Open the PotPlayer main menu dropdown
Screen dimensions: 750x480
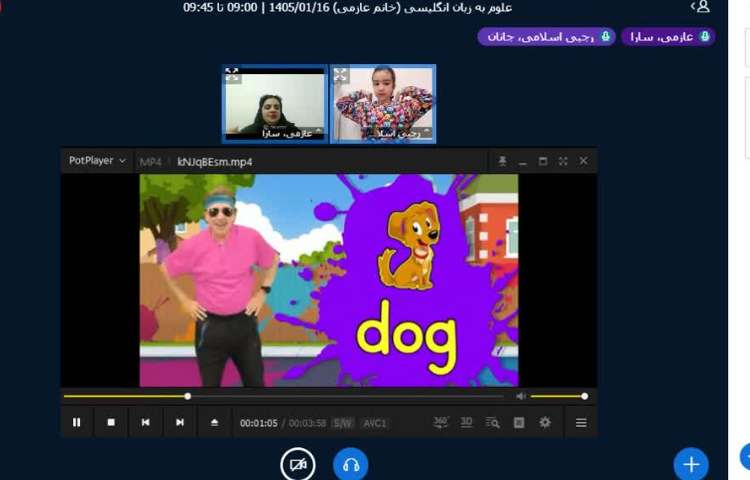(97, 161)
